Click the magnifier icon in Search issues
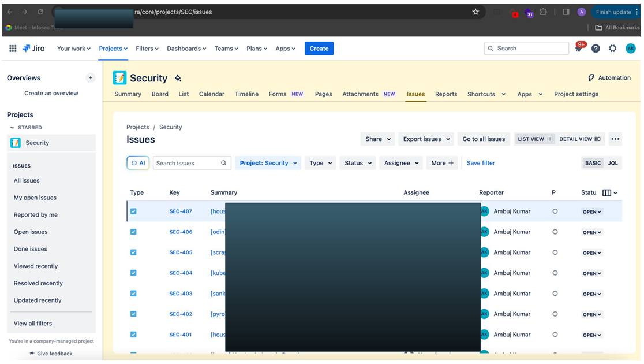Viewport: 644px width, 364px height. (x=223, y=163)
